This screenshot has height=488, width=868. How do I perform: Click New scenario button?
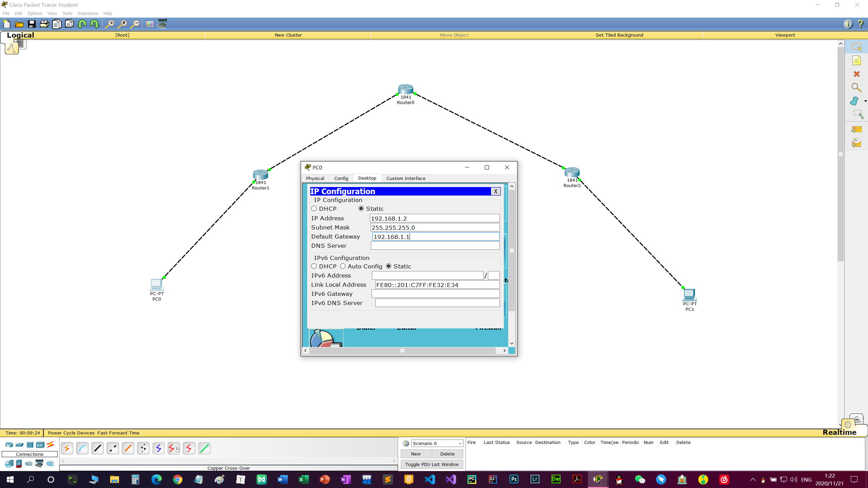point(416,454)
